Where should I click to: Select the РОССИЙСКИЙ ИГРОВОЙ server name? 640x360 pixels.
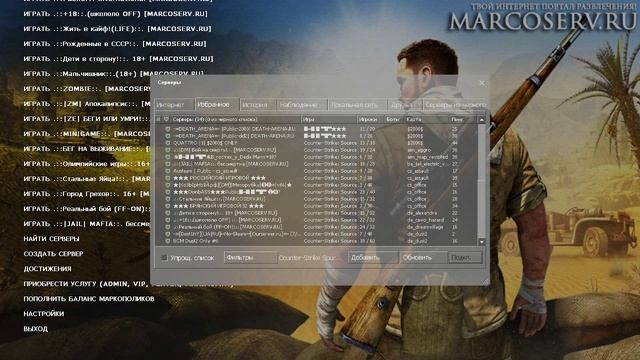[219, 178]
